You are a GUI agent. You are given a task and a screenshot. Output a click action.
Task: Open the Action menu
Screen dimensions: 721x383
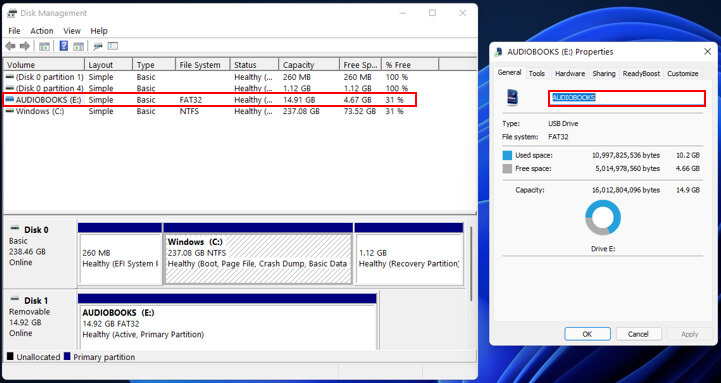[x=42, y=31]
